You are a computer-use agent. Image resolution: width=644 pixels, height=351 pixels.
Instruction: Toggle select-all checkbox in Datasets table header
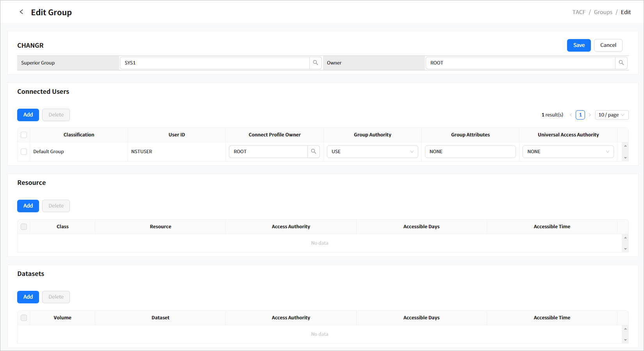[24, 318]
